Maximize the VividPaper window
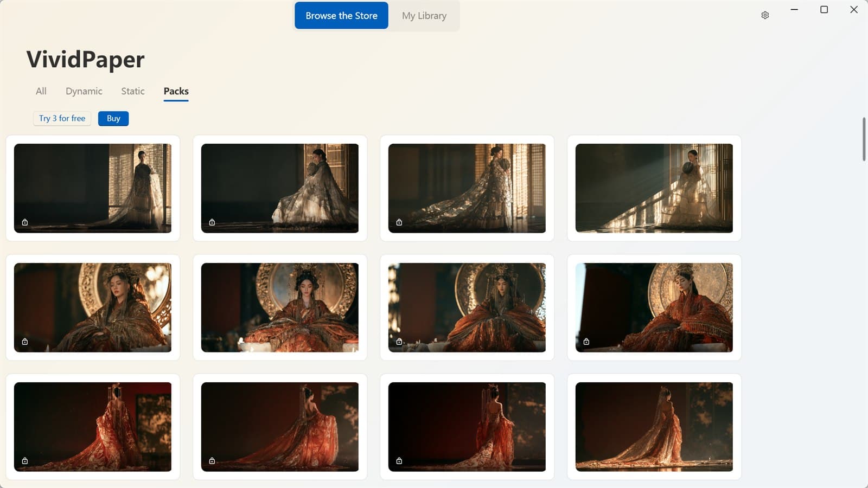868x488 pixels. coord(824,10)
